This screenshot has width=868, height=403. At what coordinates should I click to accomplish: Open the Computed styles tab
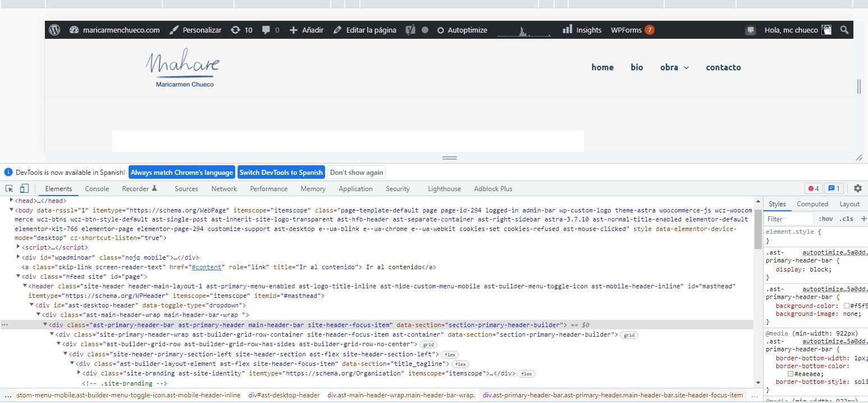pos(812,204)
